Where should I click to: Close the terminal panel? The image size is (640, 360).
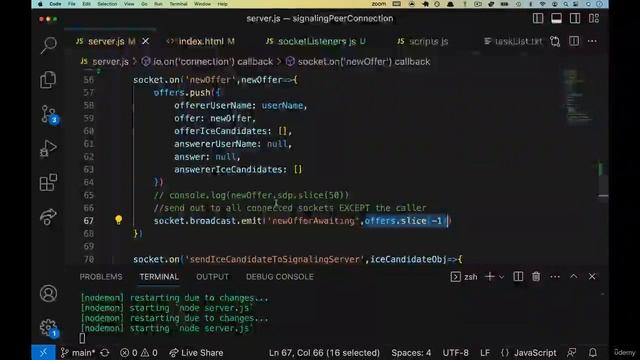[x=592, y=277]
